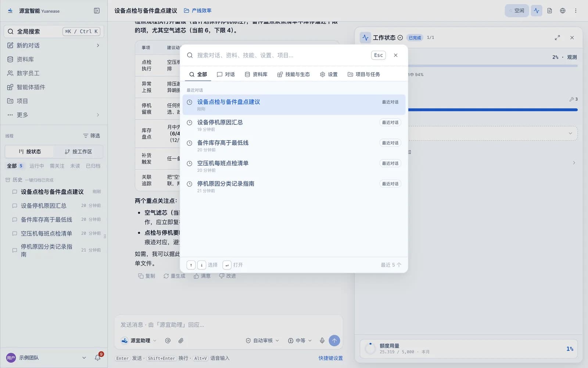Click the up-arrow selection key hint

point(191,265)
